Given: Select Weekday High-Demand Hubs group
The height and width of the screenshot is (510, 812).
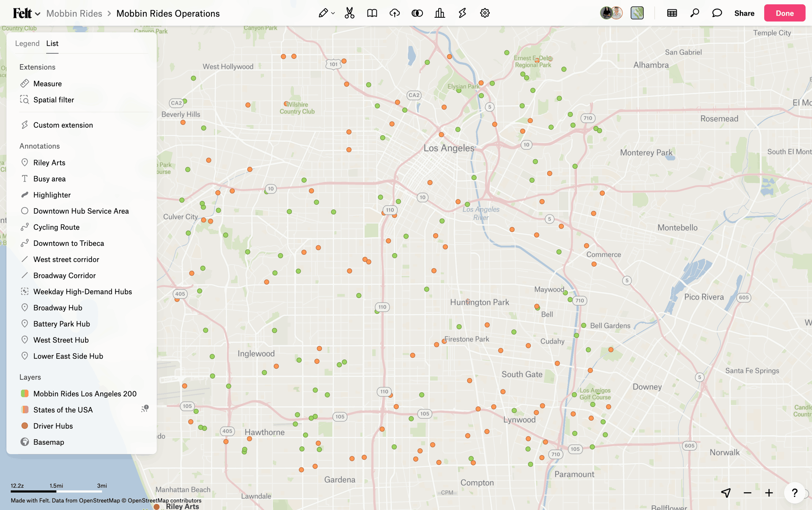Looking at the screenshot, I should coord(82,291).
